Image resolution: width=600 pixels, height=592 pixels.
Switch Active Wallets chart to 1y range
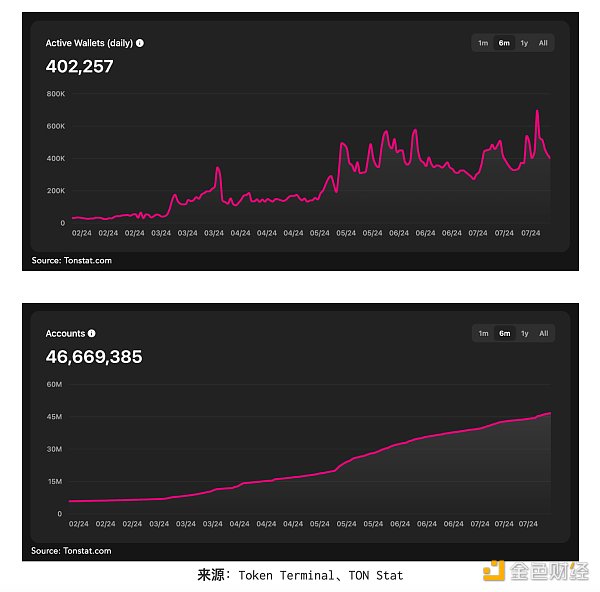click(524, 43)
